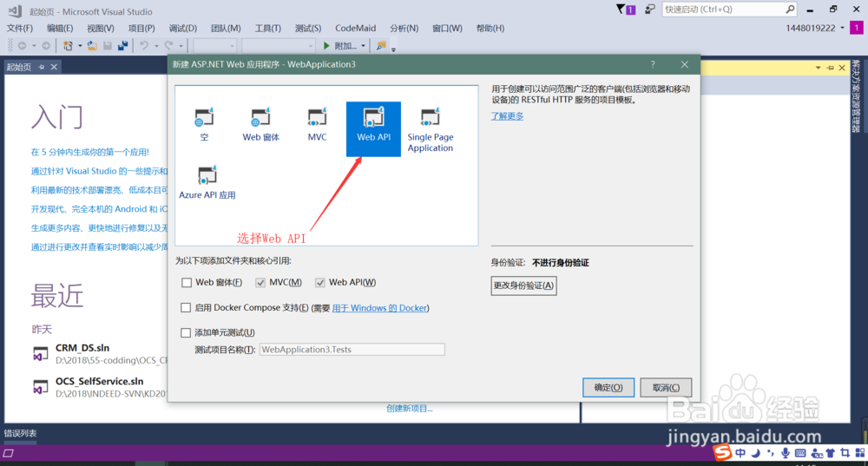This screenshot has width=868, height=466.
Task: Open the undo history dropdown arrow
Action: (156, 46)
